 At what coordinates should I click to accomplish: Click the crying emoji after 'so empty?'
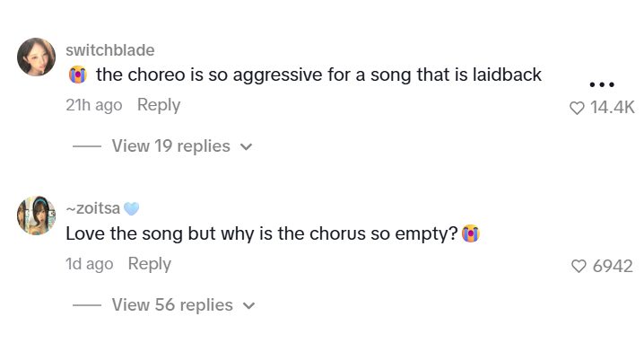pos(471,233)
